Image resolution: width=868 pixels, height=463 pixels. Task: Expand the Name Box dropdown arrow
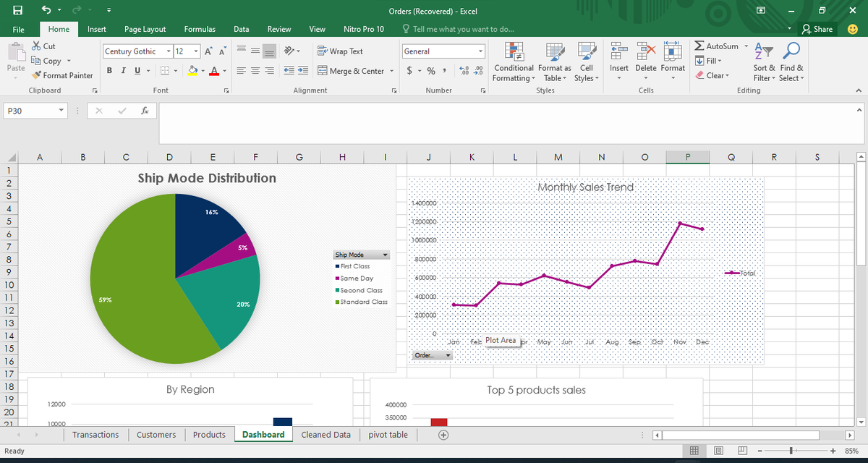[61, 111]
